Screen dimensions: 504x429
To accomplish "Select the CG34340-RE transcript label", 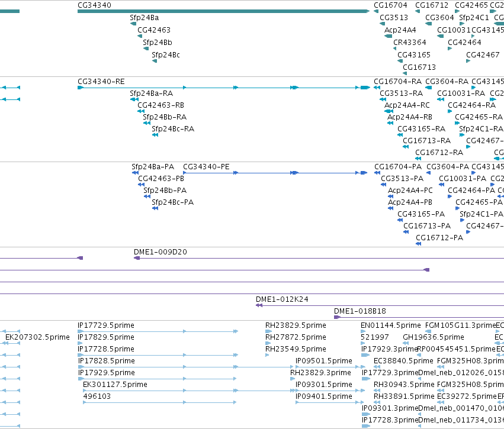I will click(x=101, y=82).
